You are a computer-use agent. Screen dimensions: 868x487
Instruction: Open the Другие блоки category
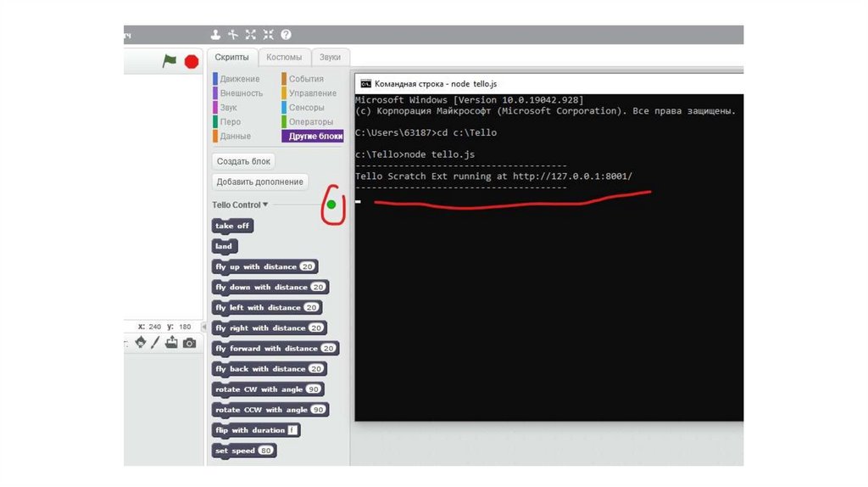[x=313, y=136]
